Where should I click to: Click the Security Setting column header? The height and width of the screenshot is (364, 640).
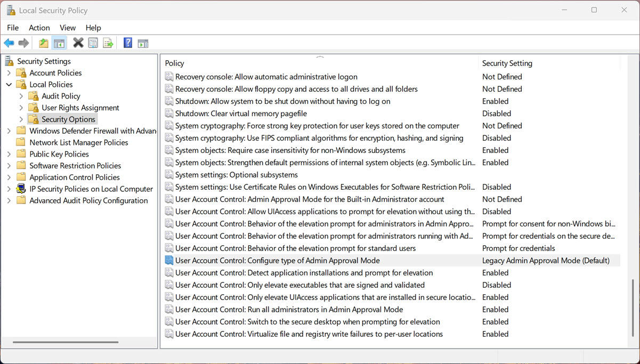549,63
